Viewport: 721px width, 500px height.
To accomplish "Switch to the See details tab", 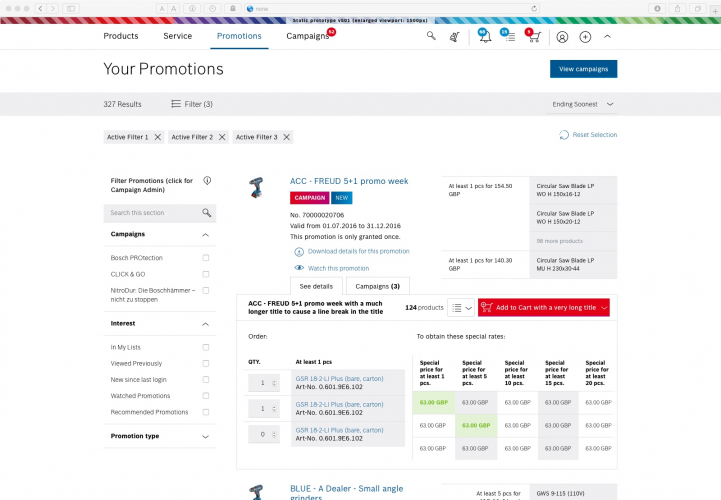I will coord(316,286).
